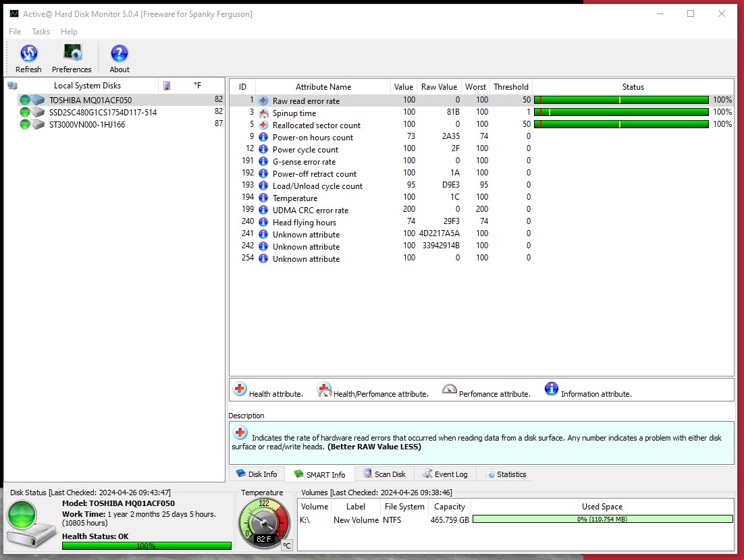Click the Raw read error rate health icon
The height and width of the screenshot is (560, 744).
pyautogui.click(x=263, y=101)
